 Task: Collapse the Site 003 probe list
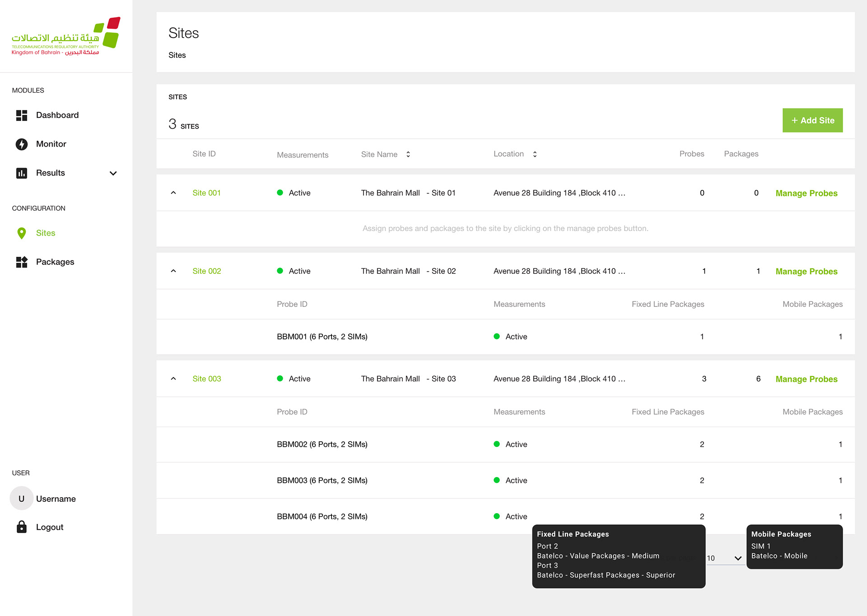coord(173,379)
